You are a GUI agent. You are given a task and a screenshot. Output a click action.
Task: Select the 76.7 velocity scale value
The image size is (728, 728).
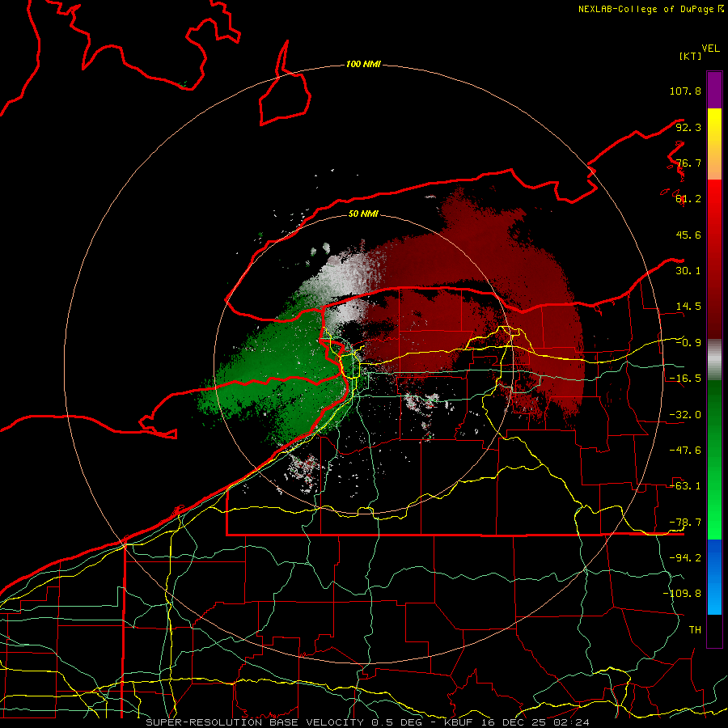point(688,163)
